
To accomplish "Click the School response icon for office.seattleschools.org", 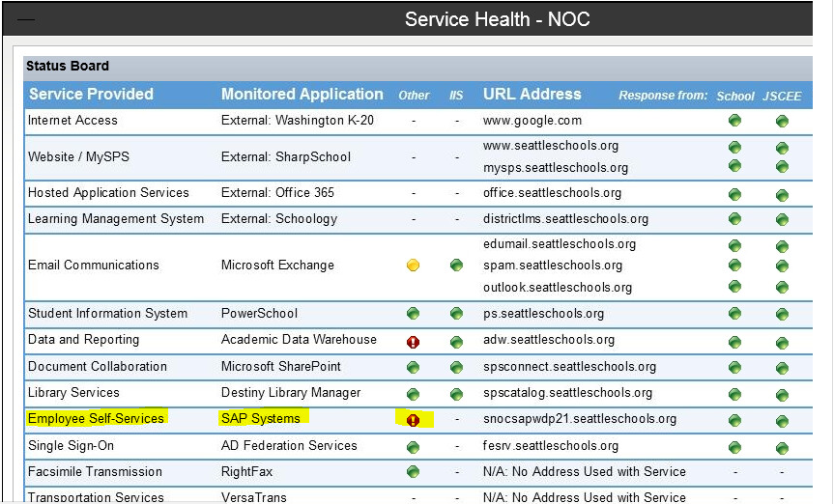I will (735, 195).
